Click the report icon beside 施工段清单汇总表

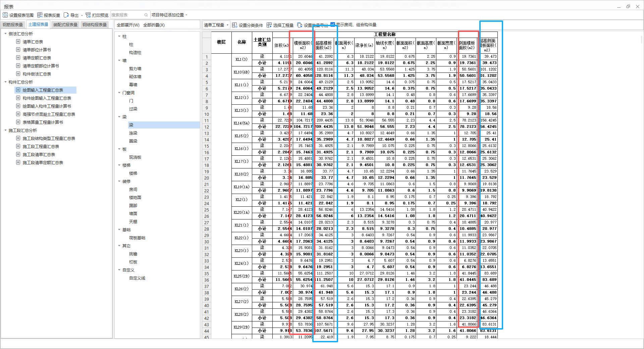(x=18, y=154)
